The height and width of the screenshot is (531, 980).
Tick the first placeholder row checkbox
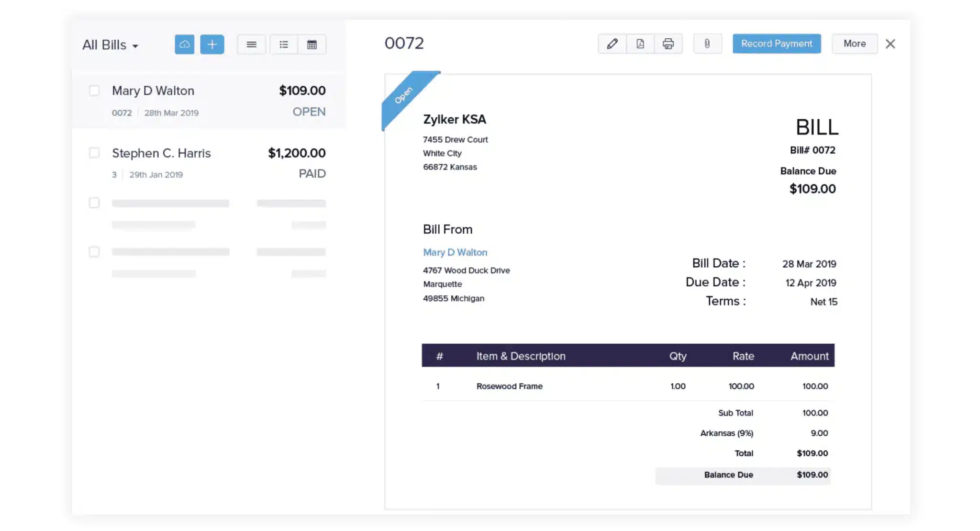[94, 203]
